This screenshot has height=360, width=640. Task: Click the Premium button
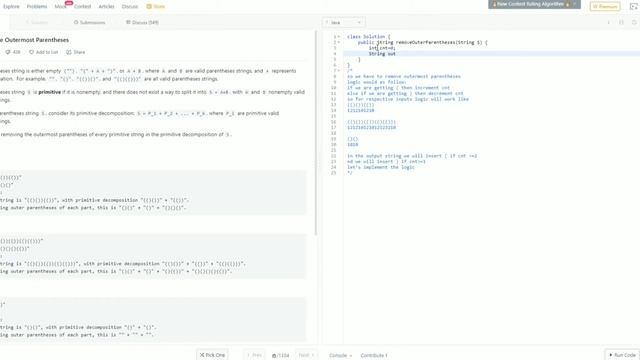[605, 7]
